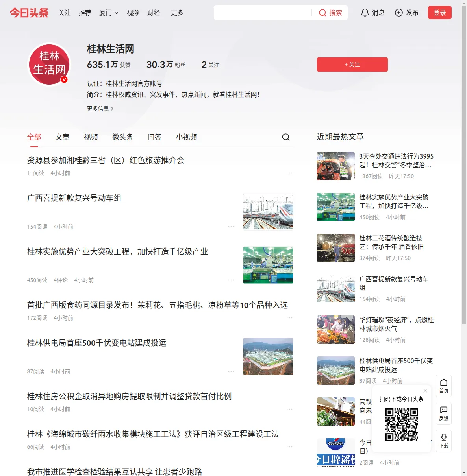View the 30.3万 粉丝 followers count
The height and width of the screenshot is (476, 467).
coord(166,65)
